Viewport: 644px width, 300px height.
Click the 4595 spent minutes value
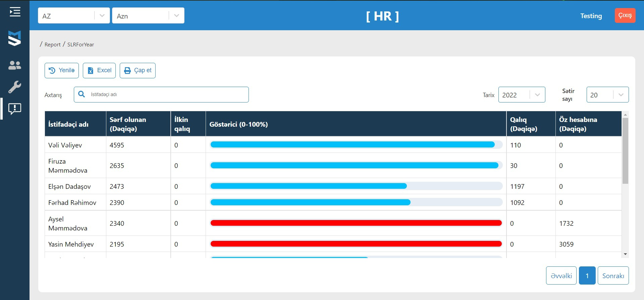tap(117, 145)
